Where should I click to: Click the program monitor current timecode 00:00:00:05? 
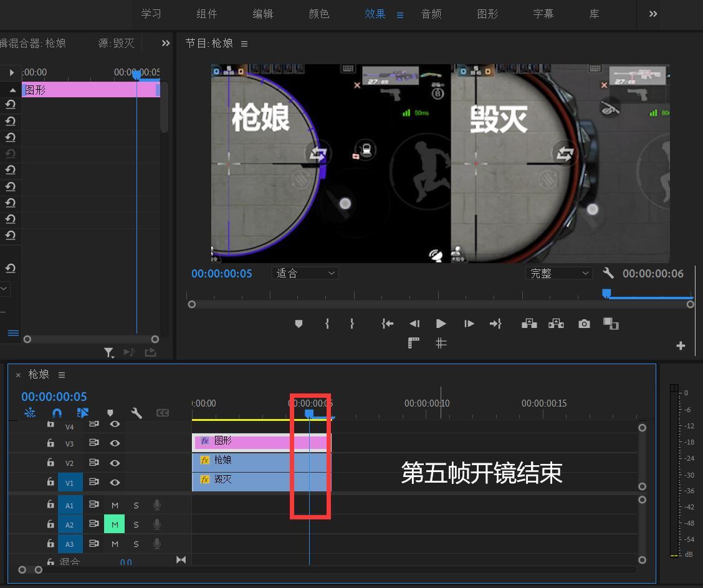(x=221, y=274)
